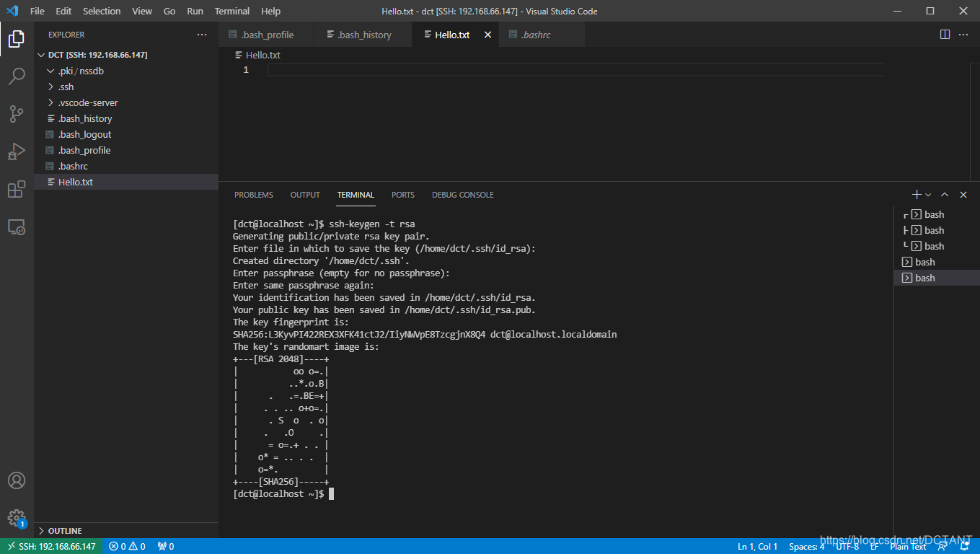Open Explorer's more actions ellipsis
This screenshot has width=980, height=554.
point(201,35)
